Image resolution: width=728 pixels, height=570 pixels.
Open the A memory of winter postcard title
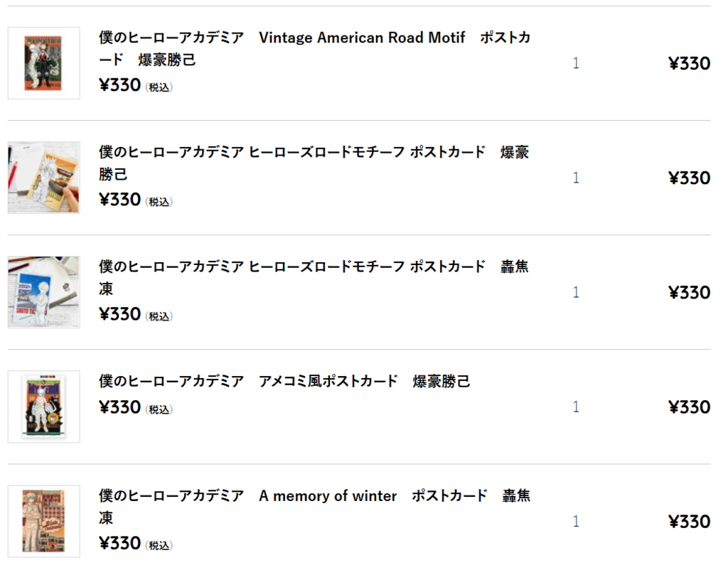pos(314,507)
